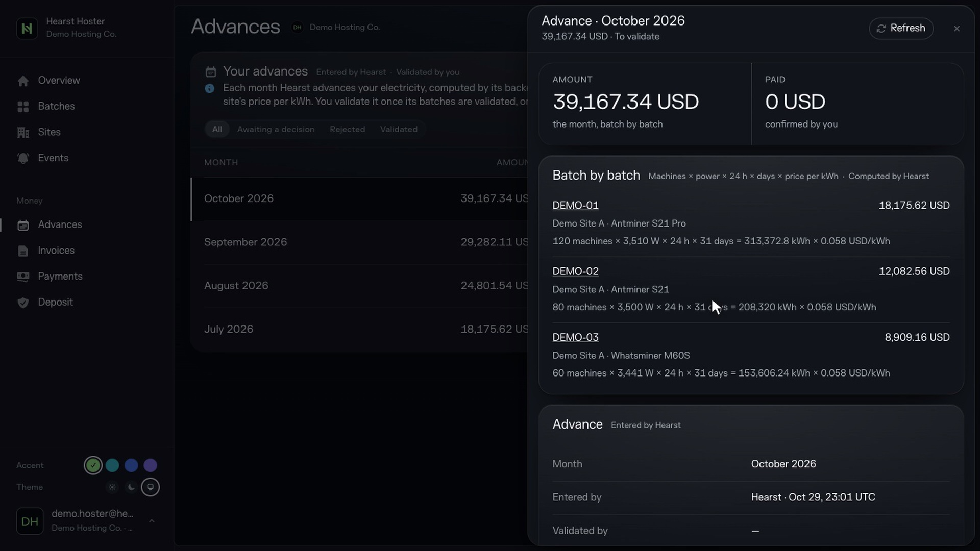Open Events via its bell icon
Viewport: 980px width, 551px height.
point(23,158)
